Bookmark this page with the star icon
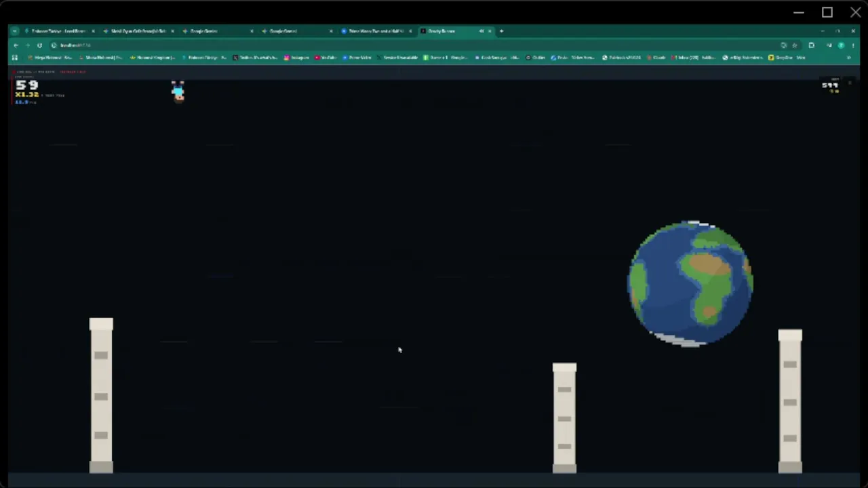The width and height of the screenshot is (868, 488). [795, 45]
